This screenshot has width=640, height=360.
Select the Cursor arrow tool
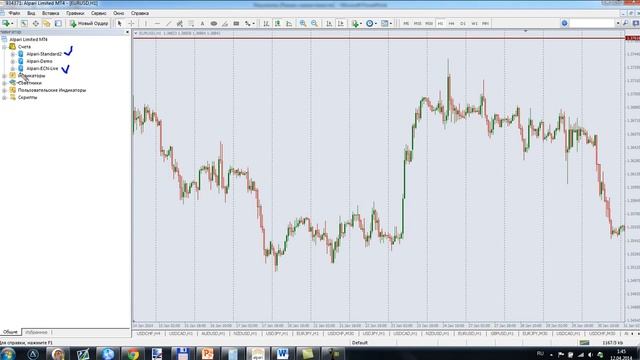120,24
